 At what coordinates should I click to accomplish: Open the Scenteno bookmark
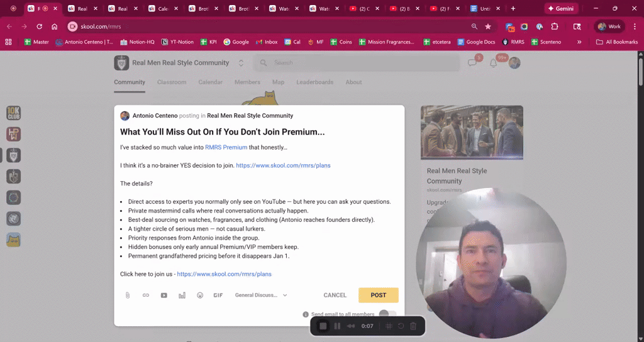tap(546, 42)
